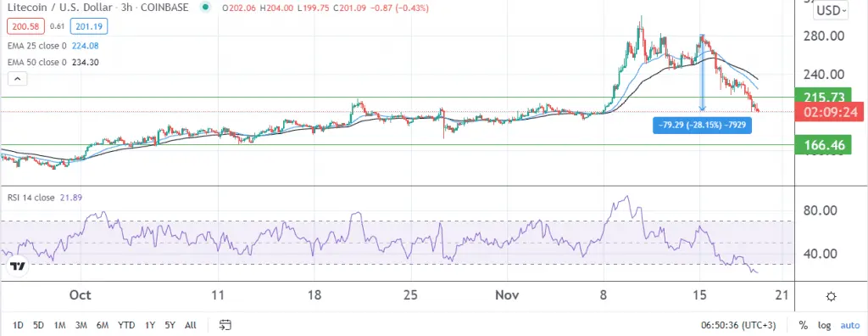Click the 18 date axis label

click(314, 295)
